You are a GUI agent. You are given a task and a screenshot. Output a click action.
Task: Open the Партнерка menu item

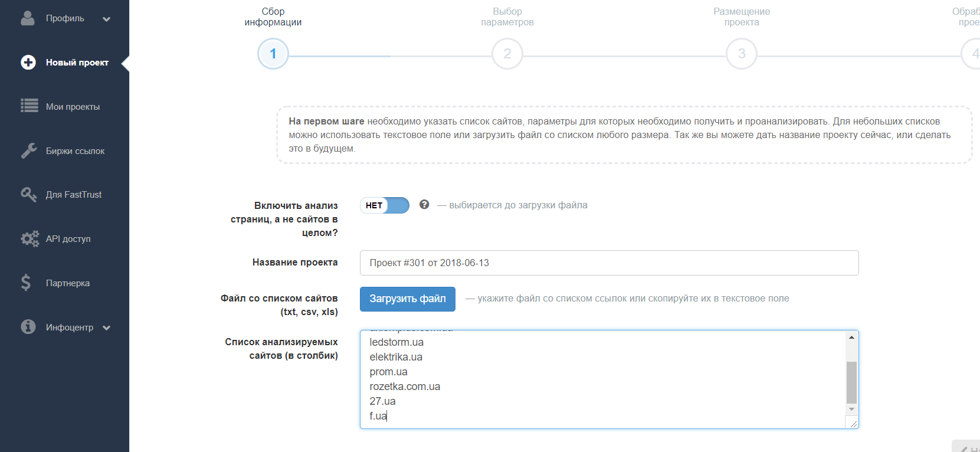coord(68,283)
